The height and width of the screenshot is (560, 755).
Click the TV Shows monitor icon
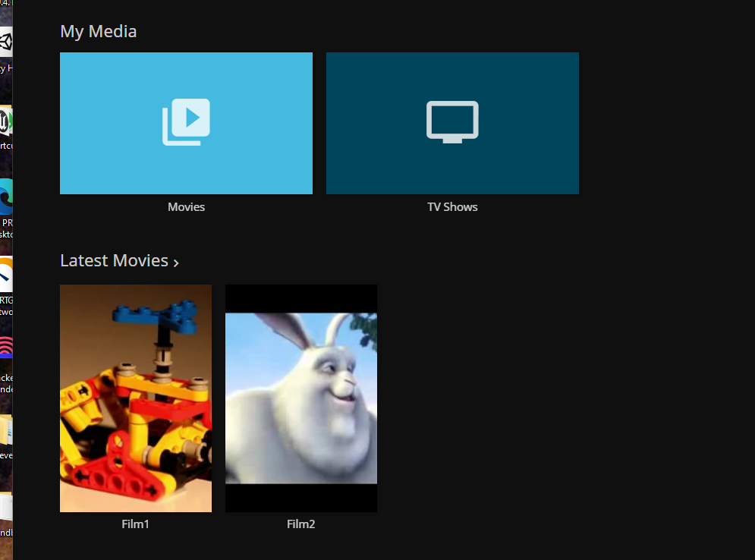452,122
